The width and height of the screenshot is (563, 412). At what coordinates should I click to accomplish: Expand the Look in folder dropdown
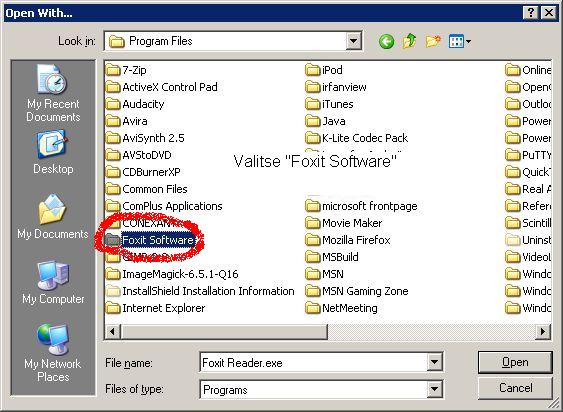click(x=353, y=41)
